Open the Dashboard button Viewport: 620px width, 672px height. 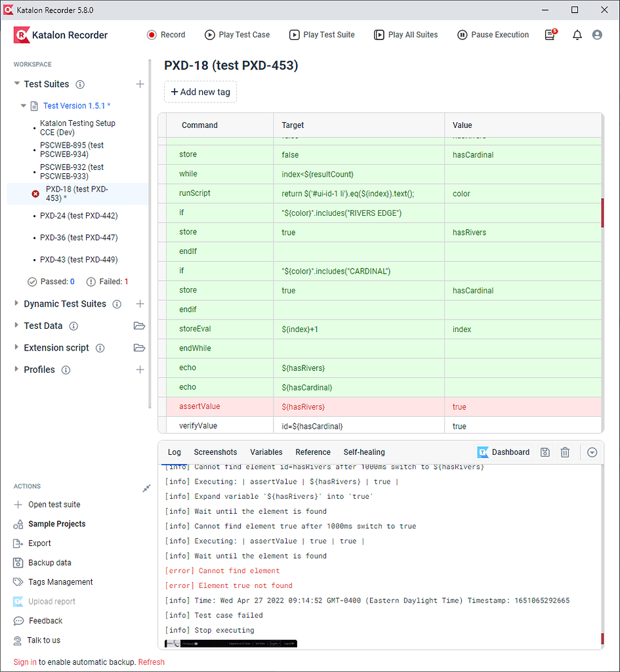point(504,452)
